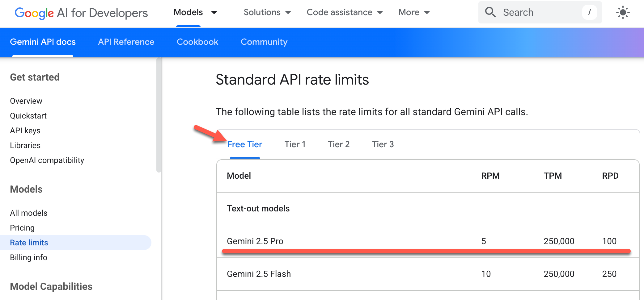Open the Solutions dropdown

coord(266,12)
